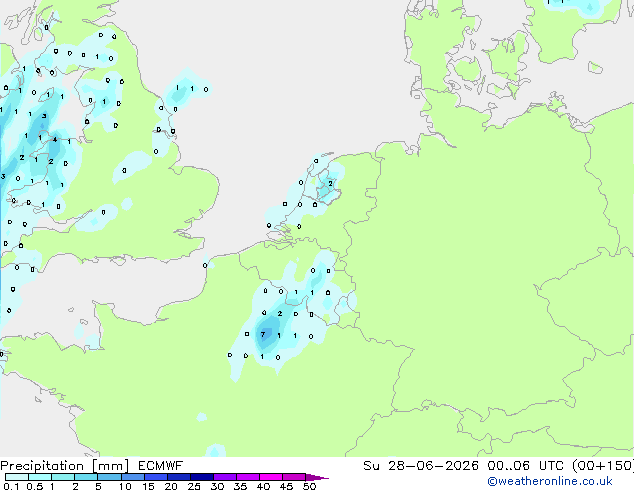This screenshot has height=490, width=634.
Task: Click the "0.5" legend scale label
Action: point(35,486)
